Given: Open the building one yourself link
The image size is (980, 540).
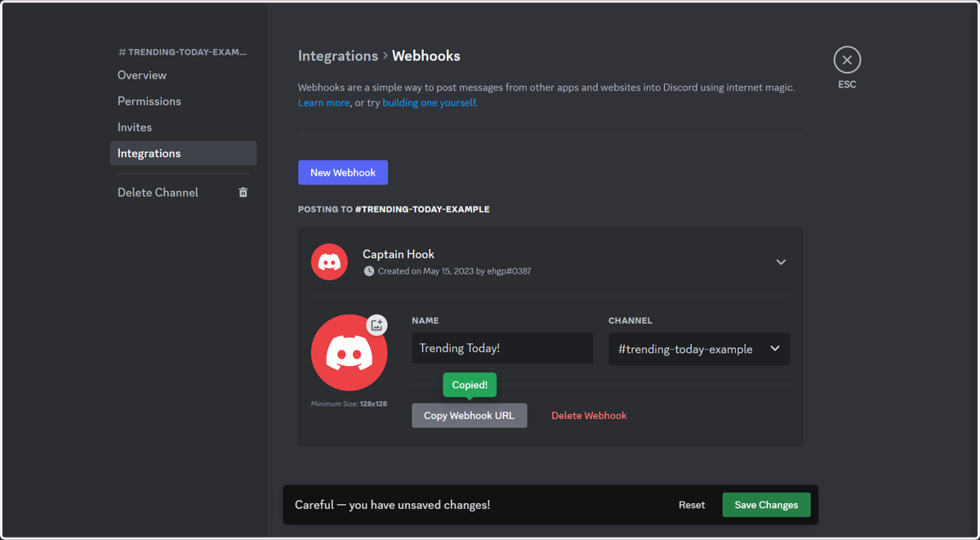Looking at the screenshot, I should 430,103.
